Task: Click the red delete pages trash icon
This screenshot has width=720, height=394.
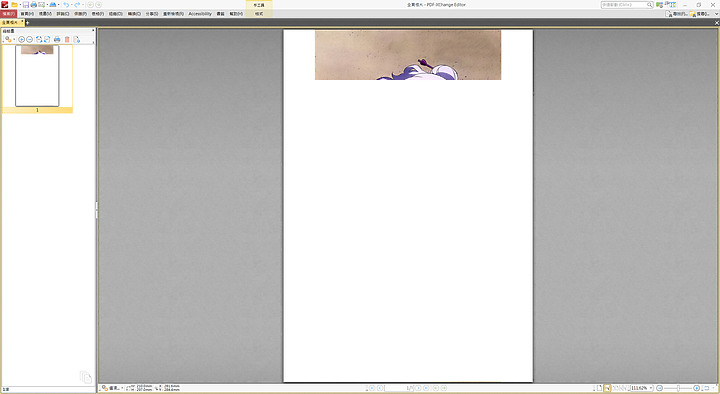Action: [x=67, y=39]
